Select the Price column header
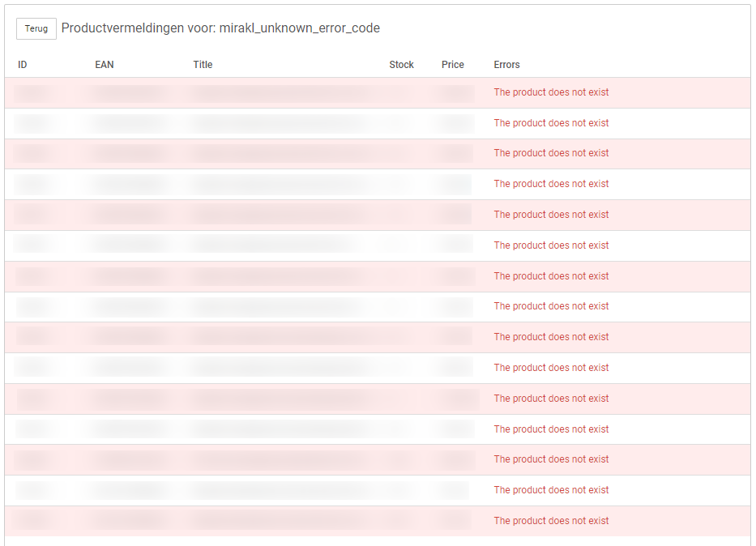 [x=453, y=65]
